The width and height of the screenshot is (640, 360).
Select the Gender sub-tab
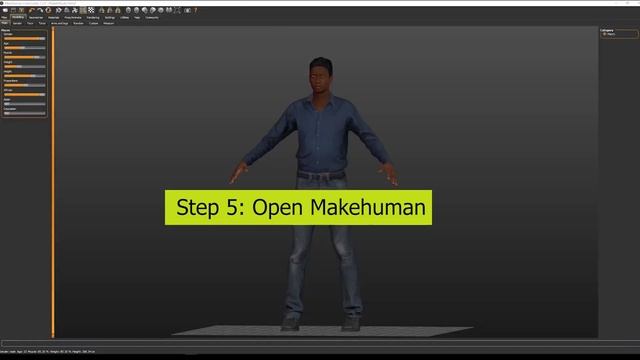[17, 23]
